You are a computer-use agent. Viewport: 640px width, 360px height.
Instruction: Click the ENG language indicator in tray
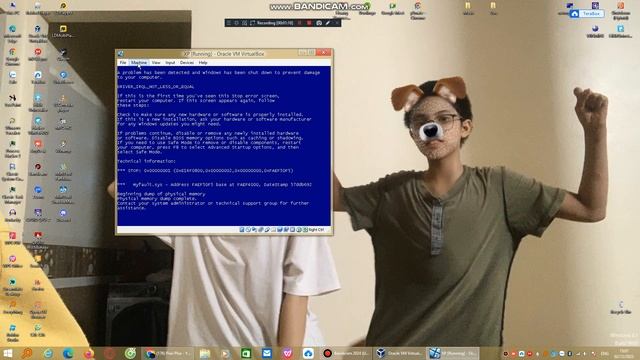click(605, 353)
